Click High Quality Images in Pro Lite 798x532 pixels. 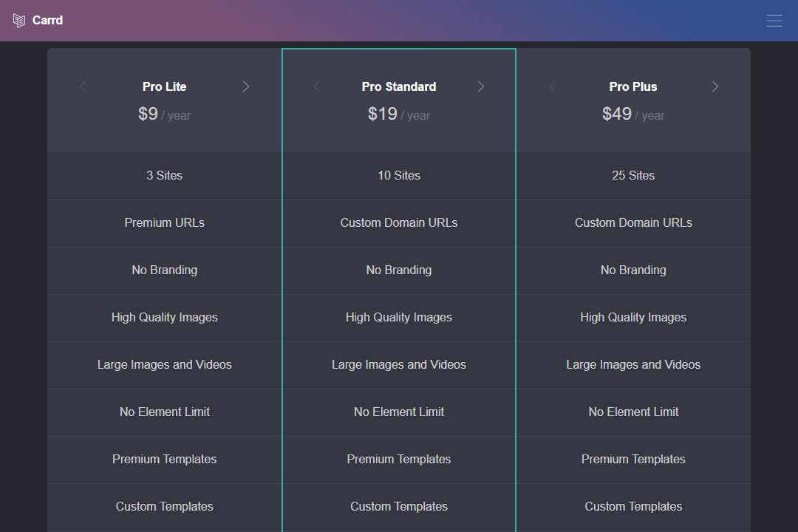click(164, 318)
